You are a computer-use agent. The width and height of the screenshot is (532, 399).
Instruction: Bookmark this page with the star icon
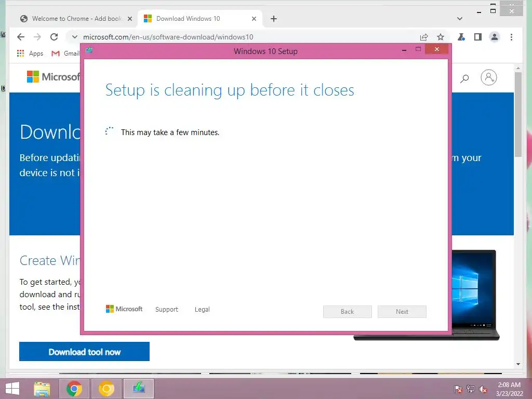441,37
